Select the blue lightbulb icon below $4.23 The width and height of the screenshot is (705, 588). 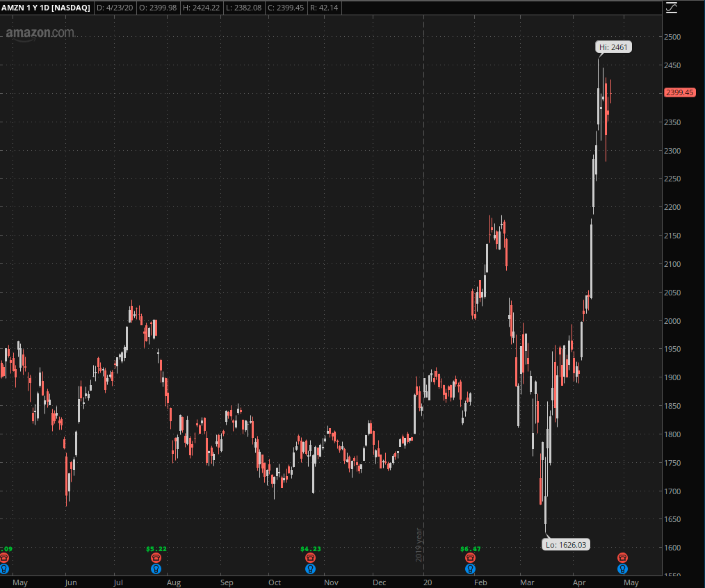coord(310,569)
